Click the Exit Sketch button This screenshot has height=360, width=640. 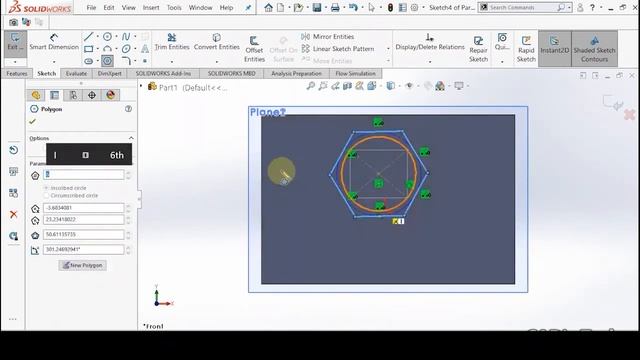tap(15, 42)
